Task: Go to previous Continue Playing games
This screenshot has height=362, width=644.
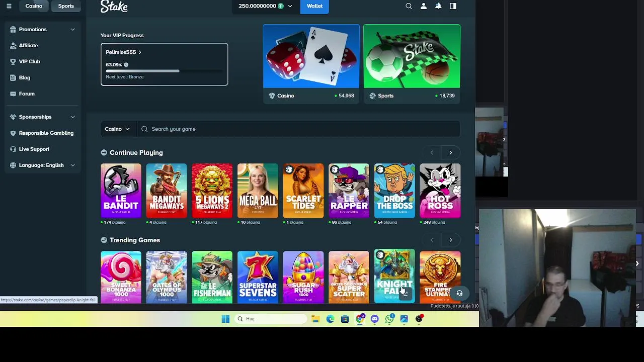Action: 432,152
